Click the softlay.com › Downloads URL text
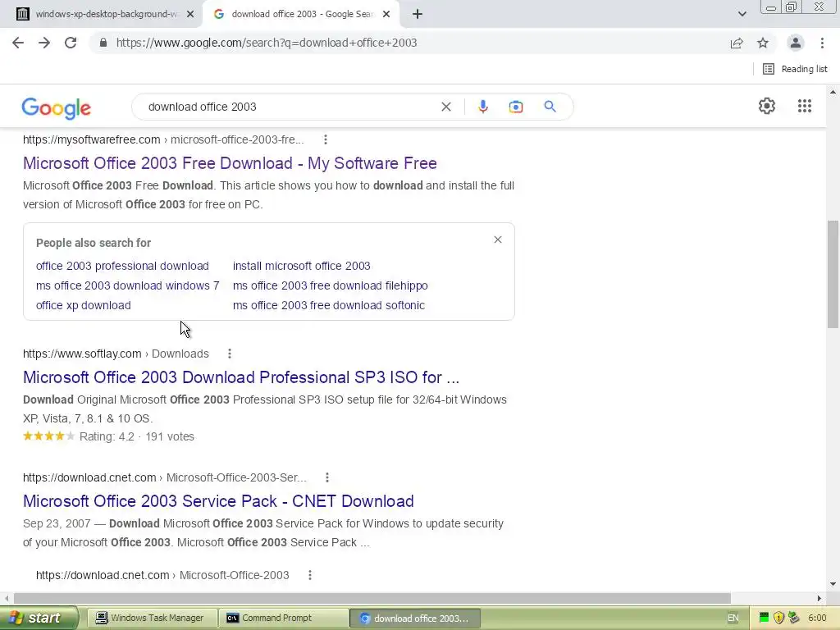The image size is (840, 630). coord(116,354)
